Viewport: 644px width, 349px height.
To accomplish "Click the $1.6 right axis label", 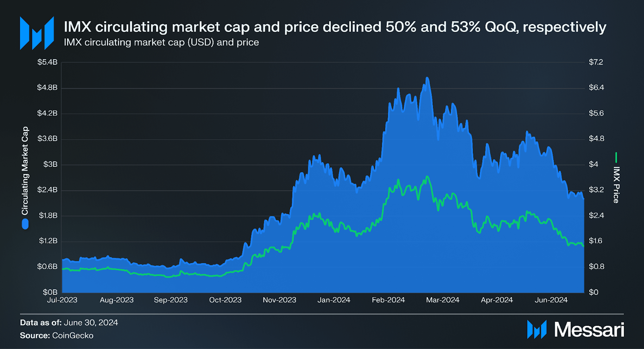I will 596,241.
